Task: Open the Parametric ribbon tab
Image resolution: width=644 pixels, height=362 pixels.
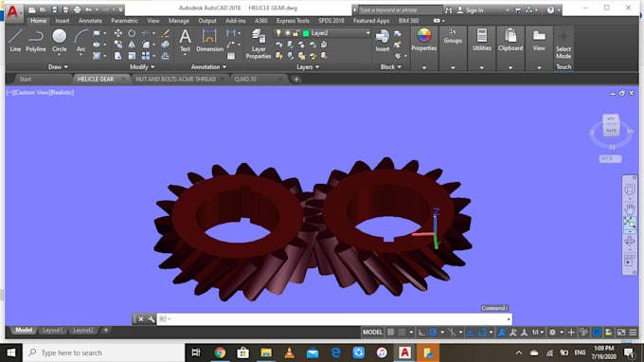Action: (124, 21)
